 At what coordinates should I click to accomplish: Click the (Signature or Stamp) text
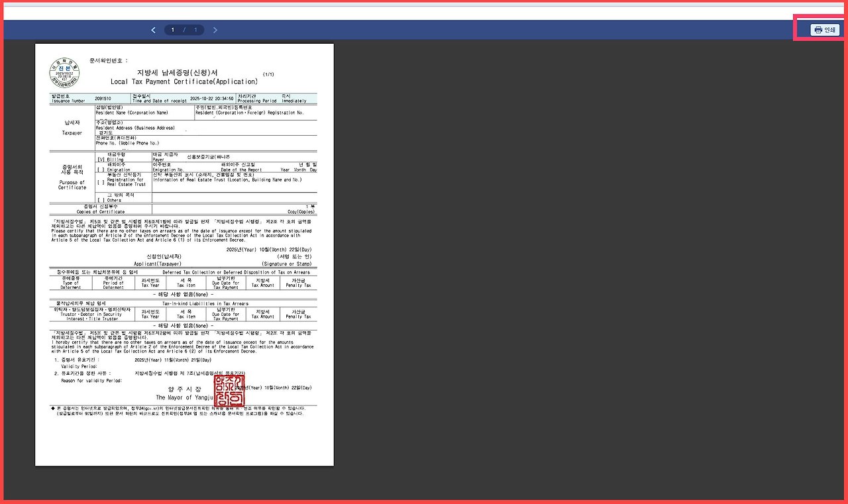click(287, 264)
